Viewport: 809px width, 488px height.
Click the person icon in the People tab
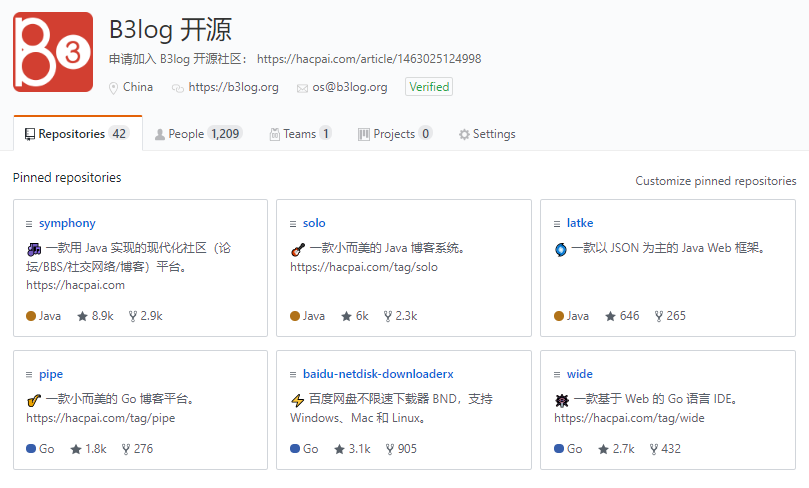(160, 134)
